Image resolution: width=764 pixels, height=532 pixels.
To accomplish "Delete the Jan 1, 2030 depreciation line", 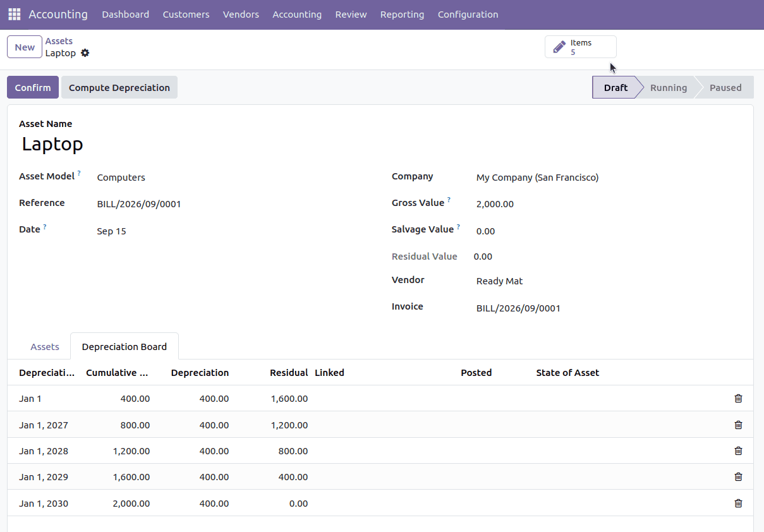I will point(738,504).
